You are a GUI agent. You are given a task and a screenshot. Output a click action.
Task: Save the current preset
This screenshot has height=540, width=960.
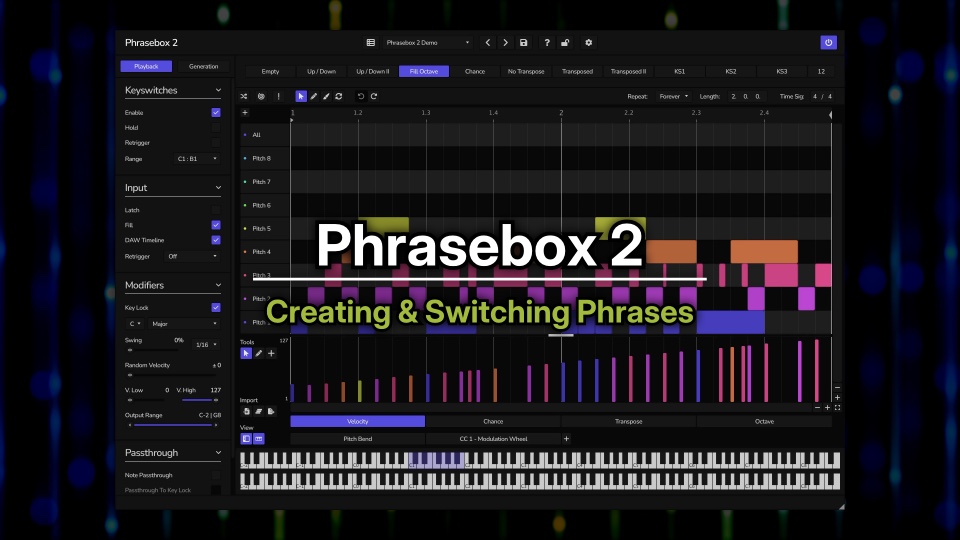[523, 43]
